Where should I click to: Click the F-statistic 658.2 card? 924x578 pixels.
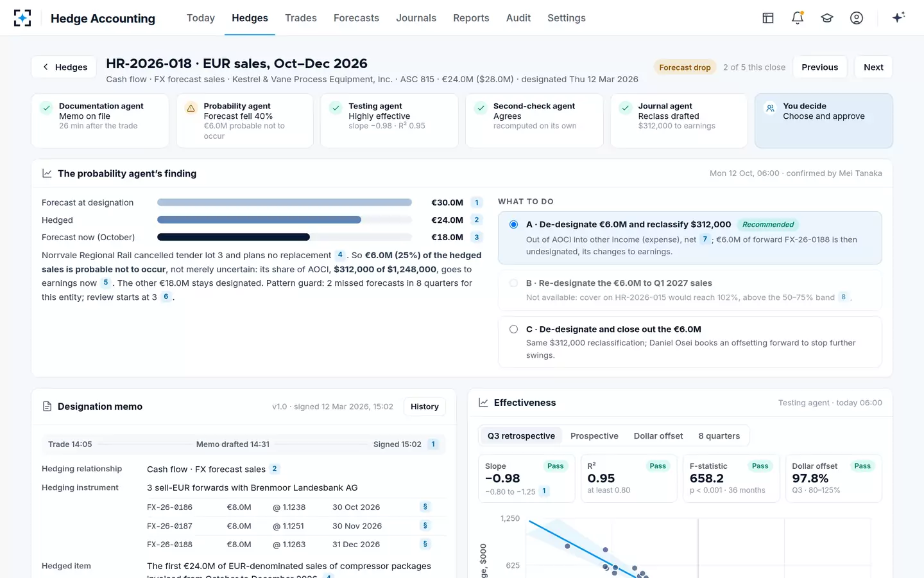click(731, 478)
